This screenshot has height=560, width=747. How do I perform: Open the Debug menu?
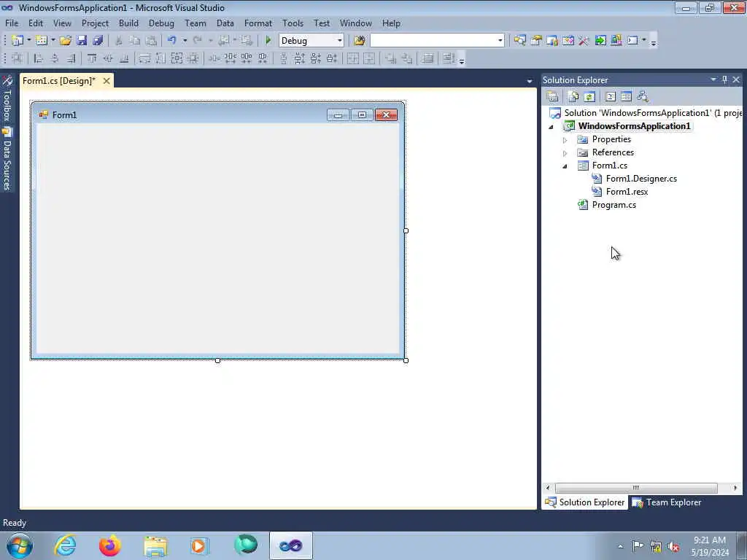pos(161,23)
